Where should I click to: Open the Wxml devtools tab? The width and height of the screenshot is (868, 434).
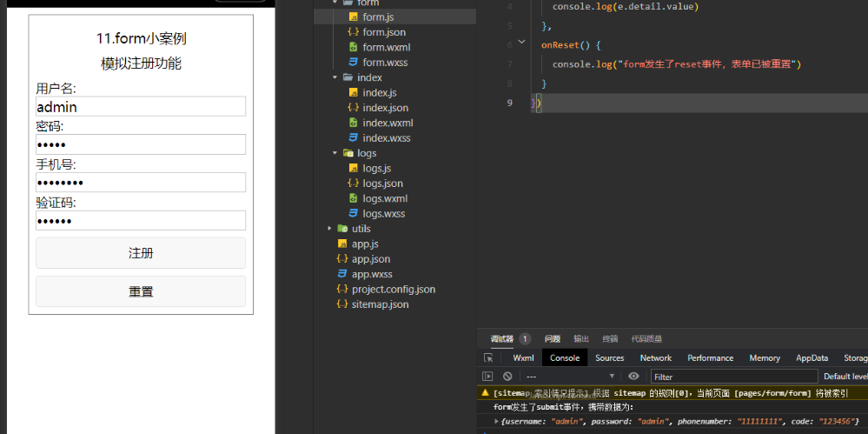(x=523, y=358)
